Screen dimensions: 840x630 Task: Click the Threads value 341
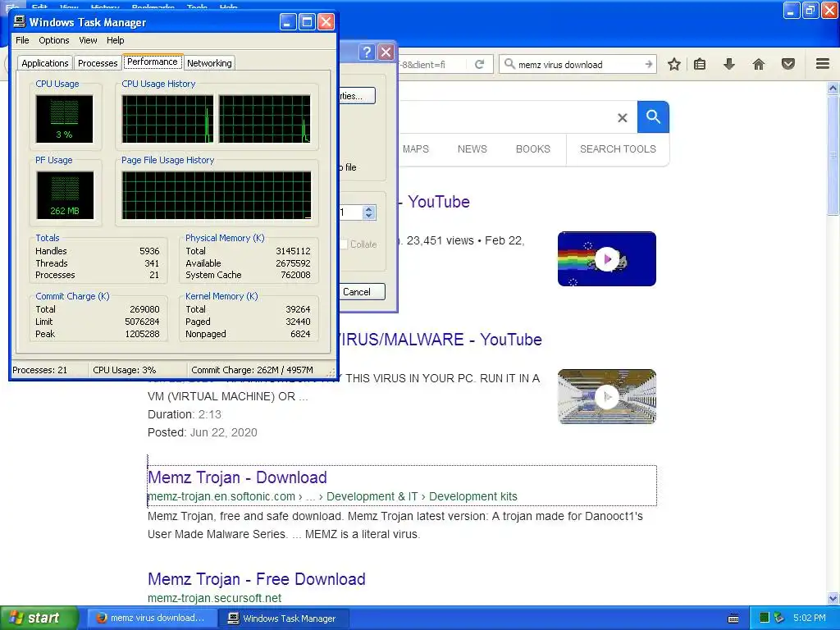click(152, 263)
